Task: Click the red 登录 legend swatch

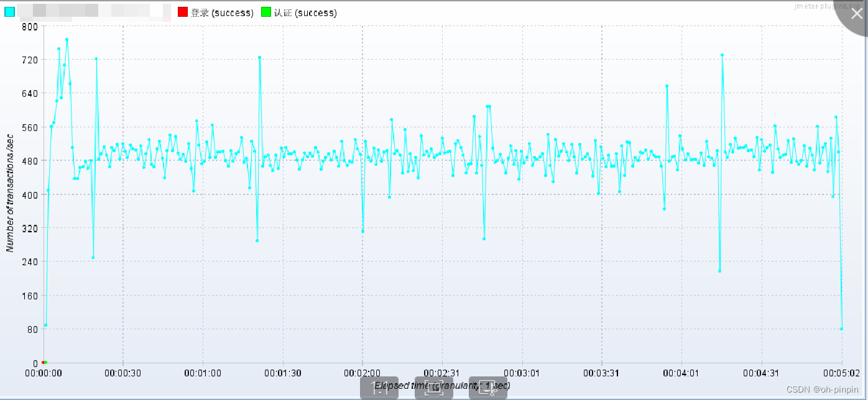Action: [183, 12]
